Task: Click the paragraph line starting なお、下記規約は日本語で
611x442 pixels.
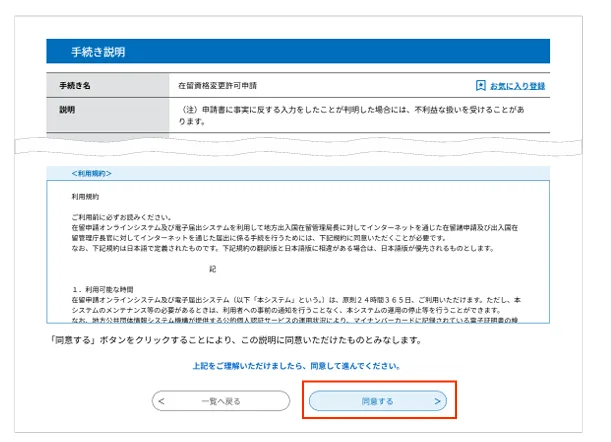Action: pyautogui.click(x=283, y=248)
